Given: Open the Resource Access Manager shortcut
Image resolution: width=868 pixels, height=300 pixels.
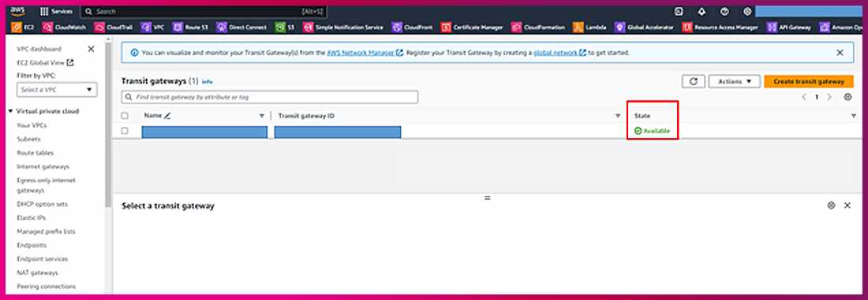Looking at the screenshot, I should point(720,27).
